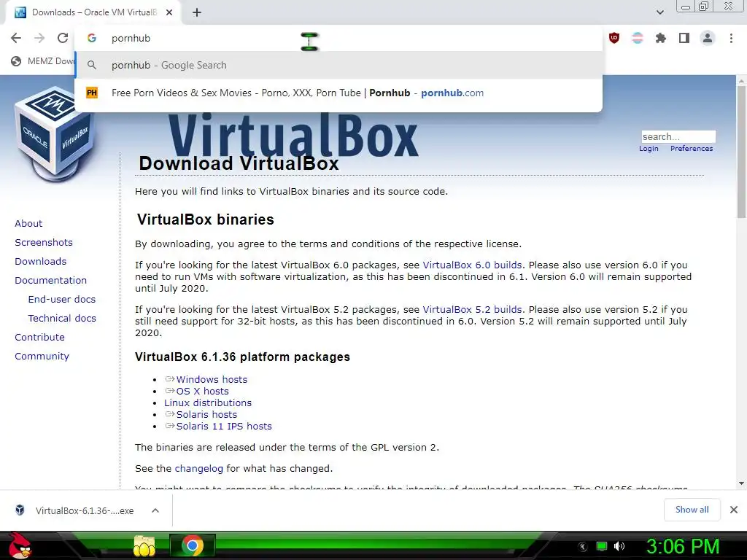The height and width of the screenshot is (560, 747).
Task: Open the folder icon on the taskbar
Action: (x=144, y=545)
